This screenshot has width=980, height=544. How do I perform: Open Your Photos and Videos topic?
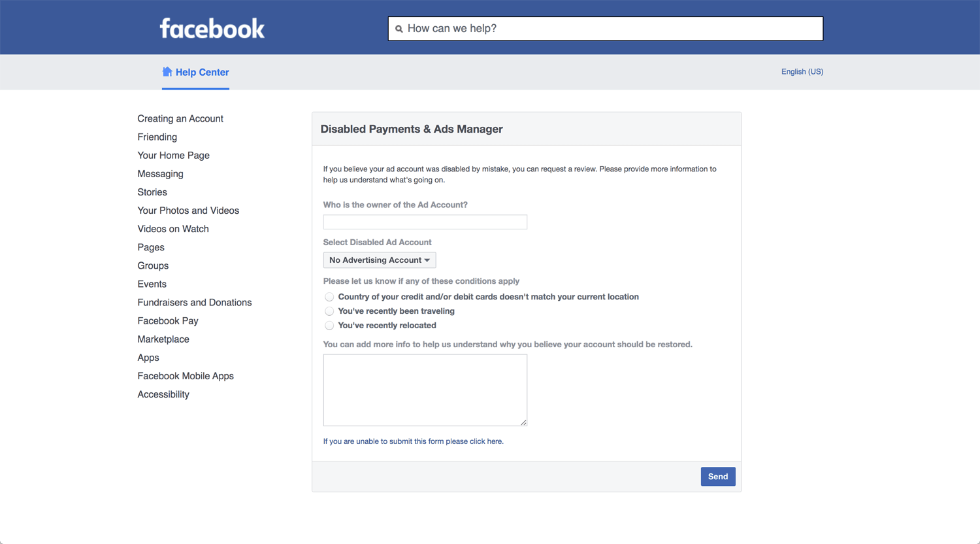(x=188, y=211)
